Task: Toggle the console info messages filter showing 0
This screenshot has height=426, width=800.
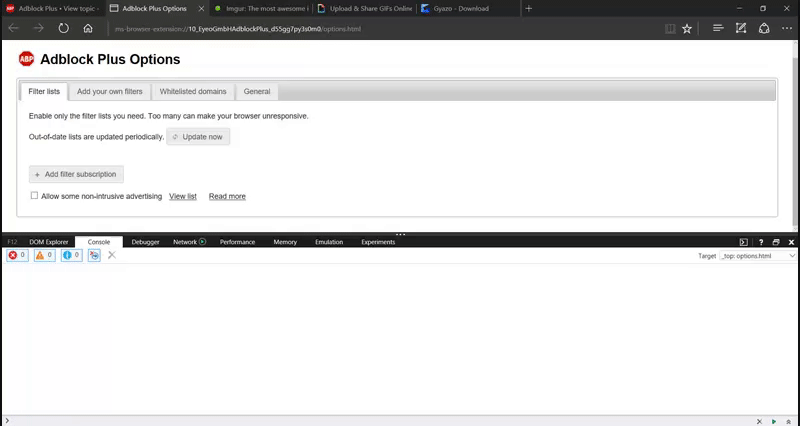Action: [x=71, y=255]
